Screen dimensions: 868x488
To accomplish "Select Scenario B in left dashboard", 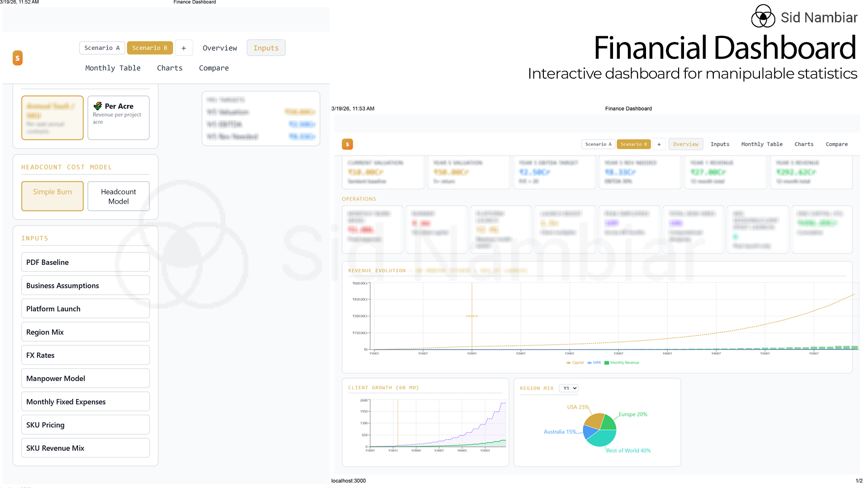I will click(150, 48).
